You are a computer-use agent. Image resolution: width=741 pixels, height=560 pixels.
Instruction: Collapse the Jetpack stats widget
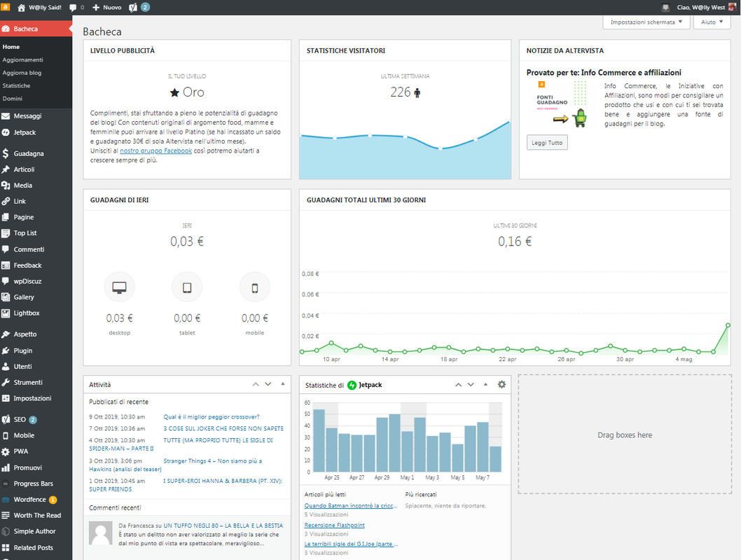coord(485,384)
